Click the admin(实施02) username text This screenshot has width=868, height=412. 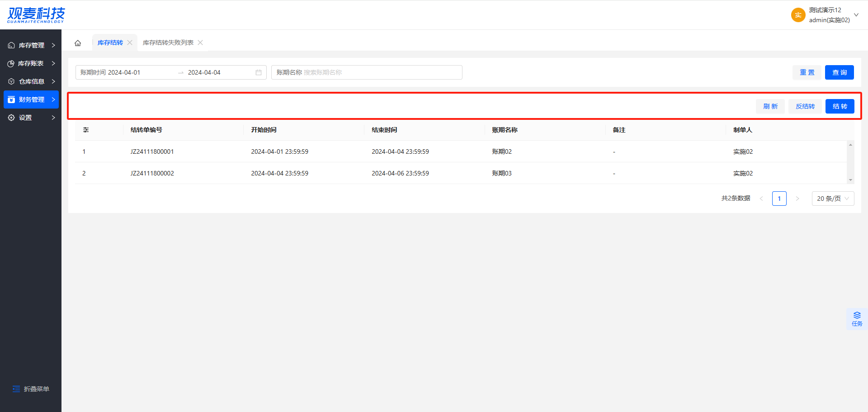point(830,20)
